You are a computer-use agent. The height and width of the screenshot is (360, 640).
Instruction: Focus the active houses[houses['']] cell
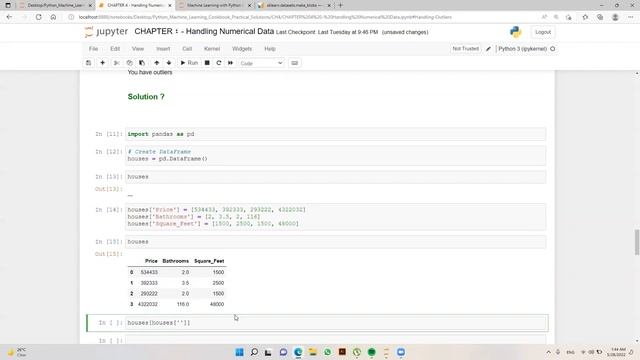click(336, 322)
